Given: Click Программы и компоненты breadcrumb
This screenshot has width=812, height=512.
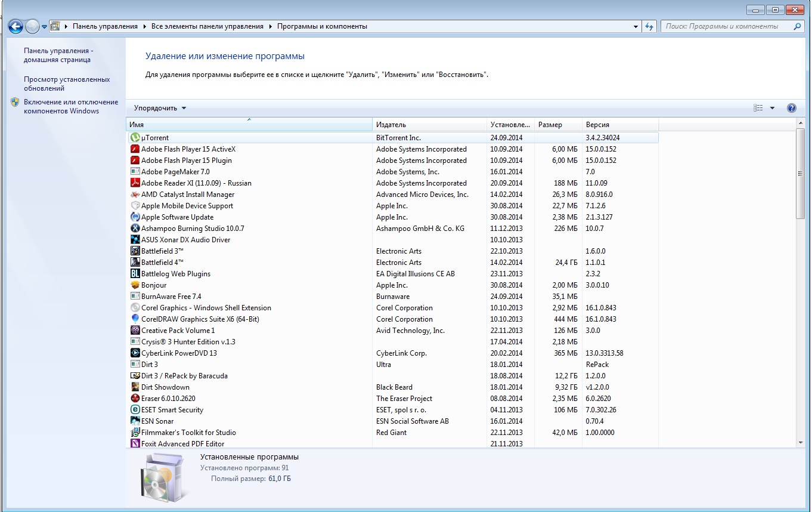Looking at the screenshot, I should [x=322, y=26].
